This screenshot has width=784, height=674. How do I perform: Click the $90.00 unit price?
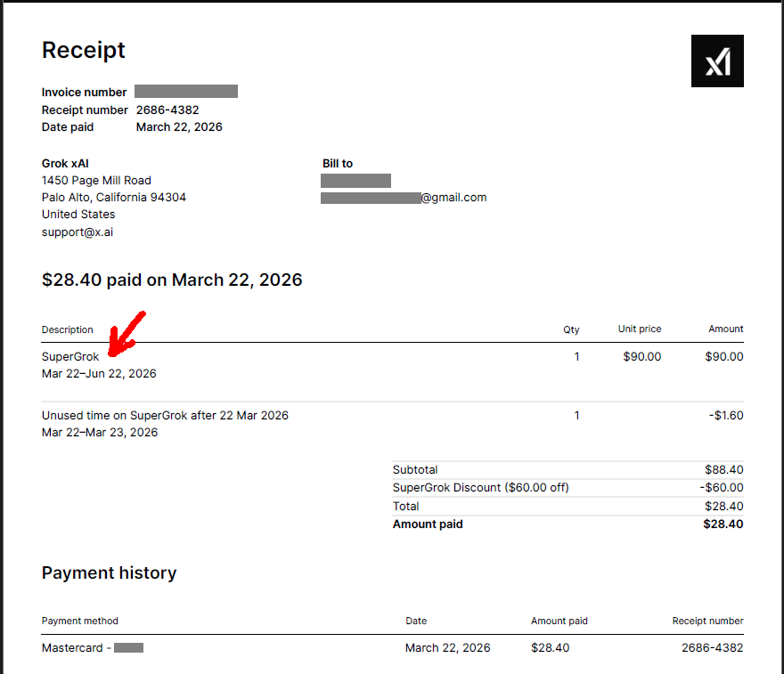click(x=642, y=357)
